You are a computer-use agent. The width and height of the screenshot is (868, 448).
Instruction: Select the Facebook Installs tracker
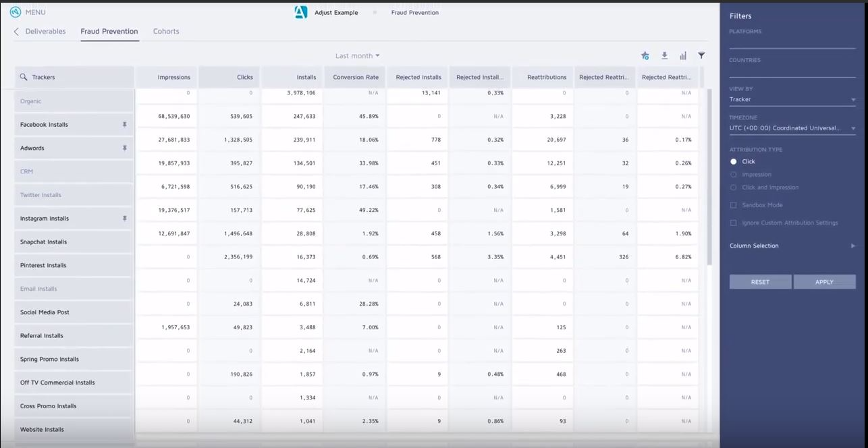[74, 125]
